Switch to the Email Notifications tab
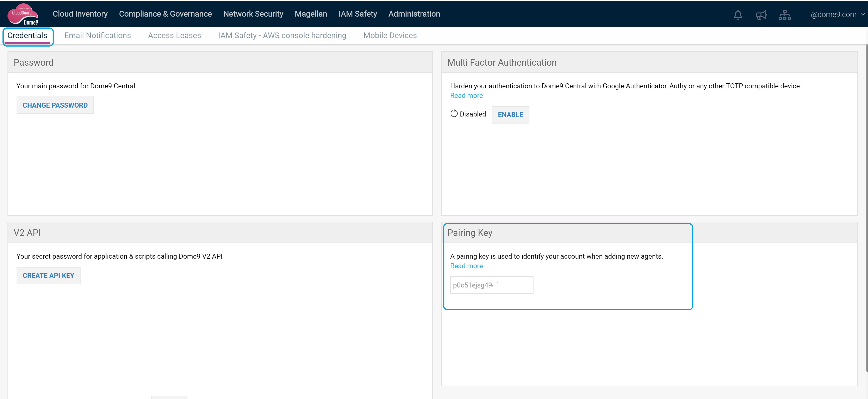Image resolution: width=868 pixels, height=399 pixels. coord(97,35)
